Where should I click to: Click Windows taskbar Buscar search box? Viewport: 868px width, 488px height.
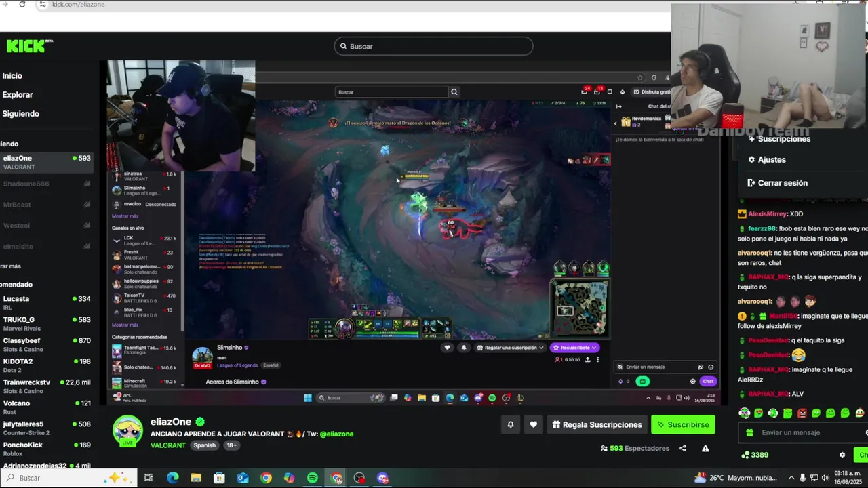click(x=68, y=478)
